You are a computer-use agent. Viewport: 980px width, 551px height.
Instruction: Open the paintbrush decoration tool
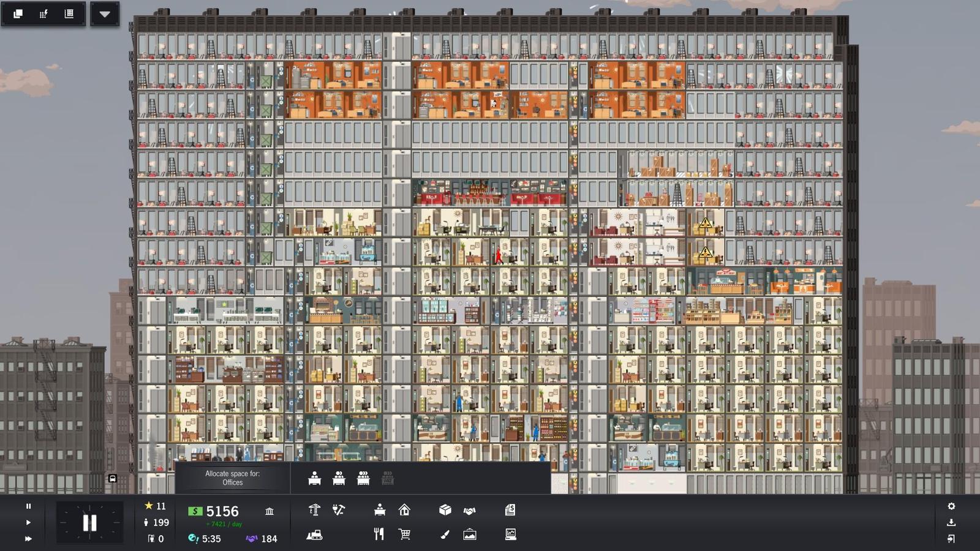click(445, 534)
